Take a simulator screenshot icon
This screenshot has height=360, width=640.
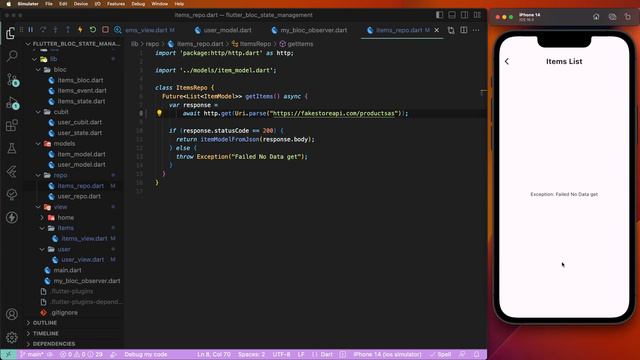[612, 17]
